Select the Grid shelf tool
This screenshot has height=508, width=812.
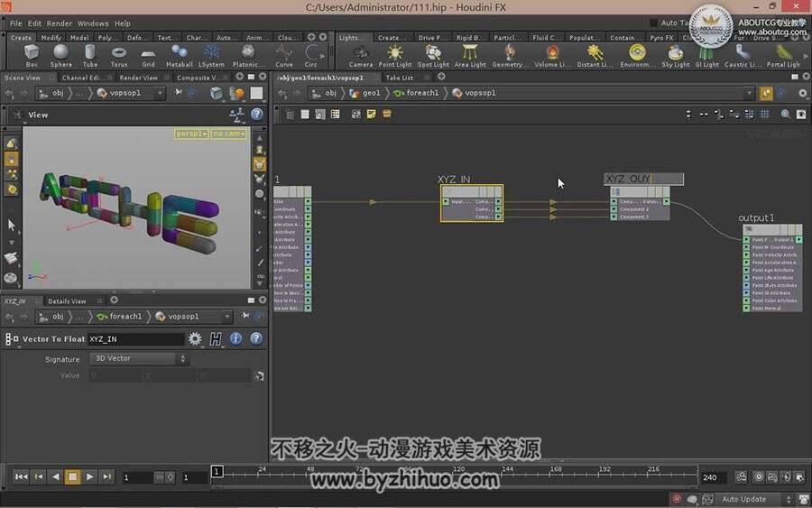(148, 56)
